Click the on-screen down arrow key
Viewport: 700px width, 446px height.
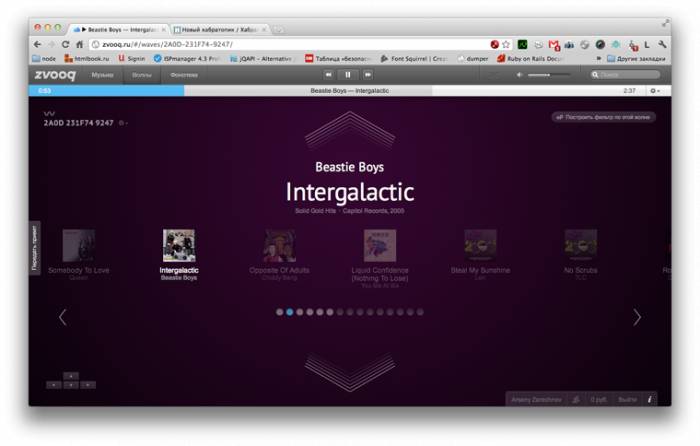click(x=71, y=385)
